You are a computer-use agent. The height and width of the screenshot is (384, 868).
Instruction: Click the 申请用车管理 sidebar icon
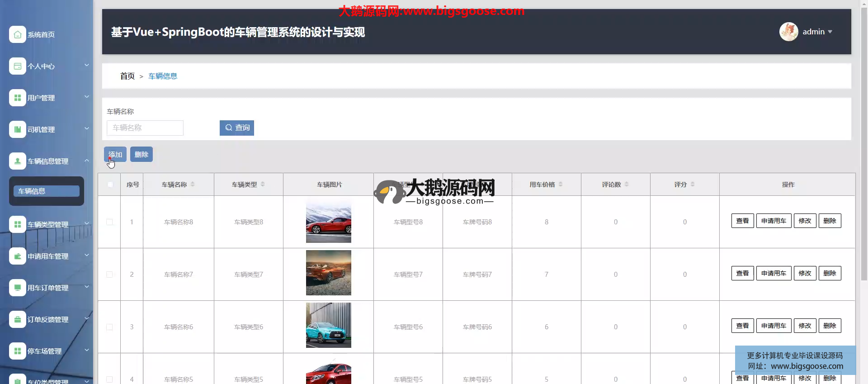(17, 256)
